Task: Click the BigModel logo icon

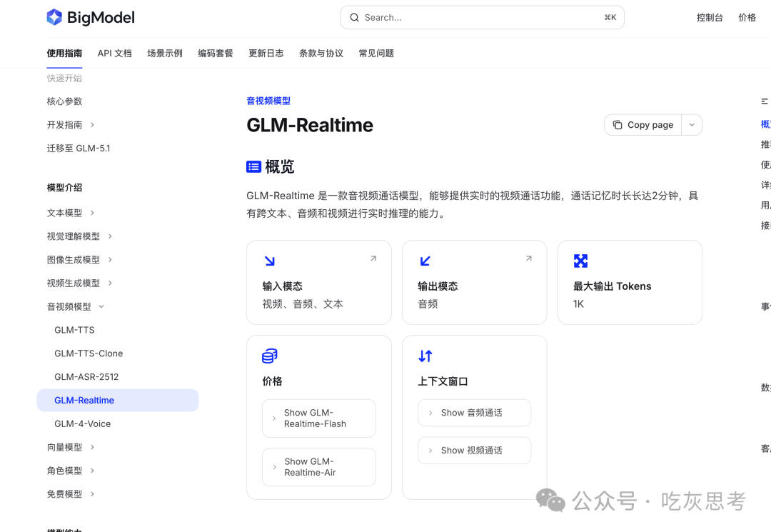Action: 54,17
